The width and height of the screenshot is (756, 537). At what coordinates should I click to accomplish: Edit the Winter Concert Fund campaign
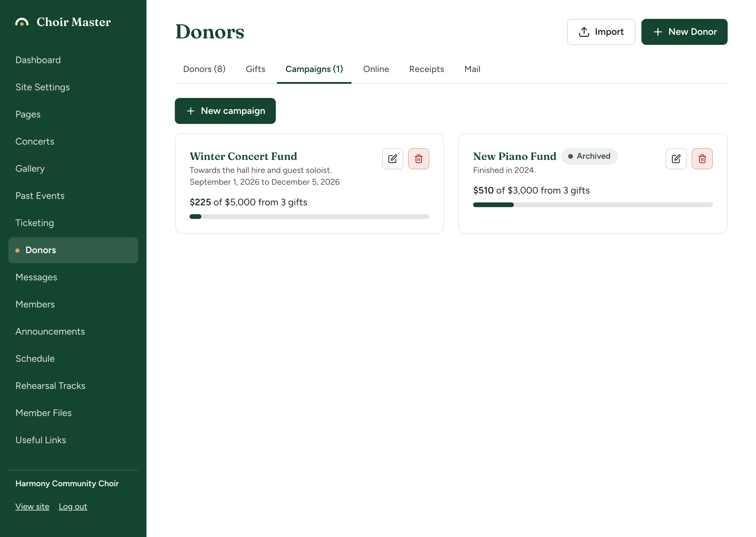tap(392, 159)
